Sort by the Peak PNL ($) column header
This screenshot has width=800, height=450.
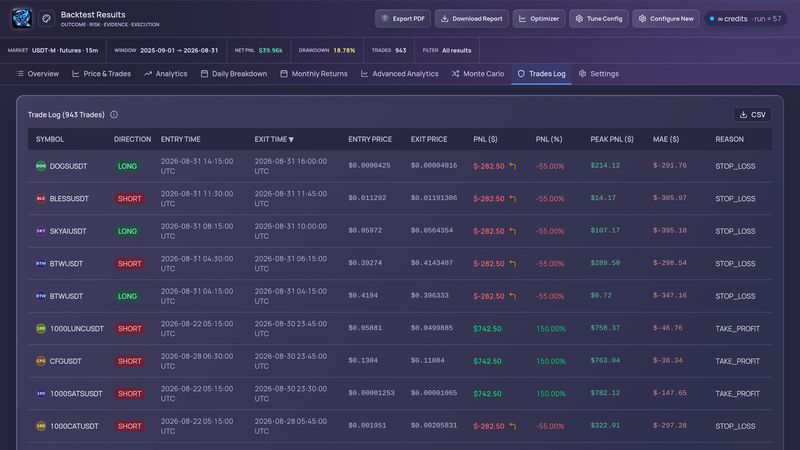pyautogui.click(x=612, y=139)
